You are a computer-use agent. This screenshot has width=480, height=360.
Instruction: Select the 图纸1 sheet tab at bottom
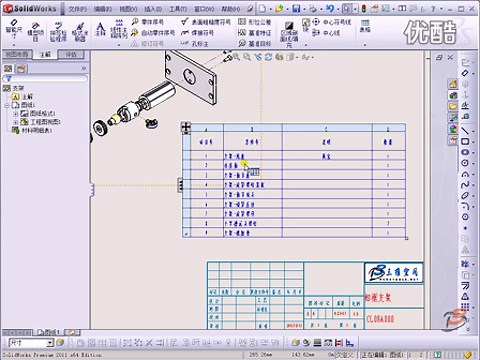tap(49, 332)
